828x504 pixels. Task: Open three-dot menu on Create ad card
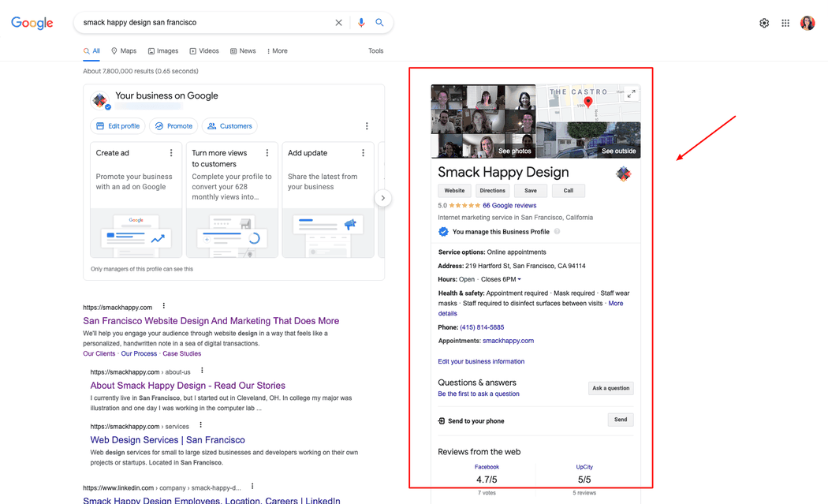tap(171, 153)
